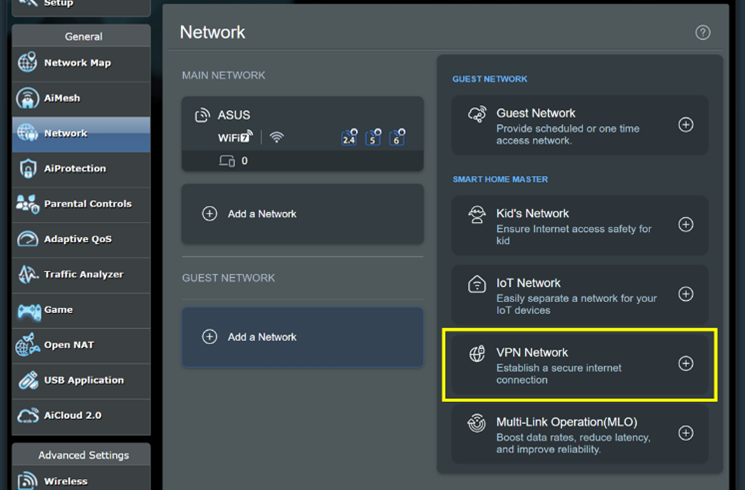
Task: Expand IoT Network with plus button
Action: [x=686, y=294]
